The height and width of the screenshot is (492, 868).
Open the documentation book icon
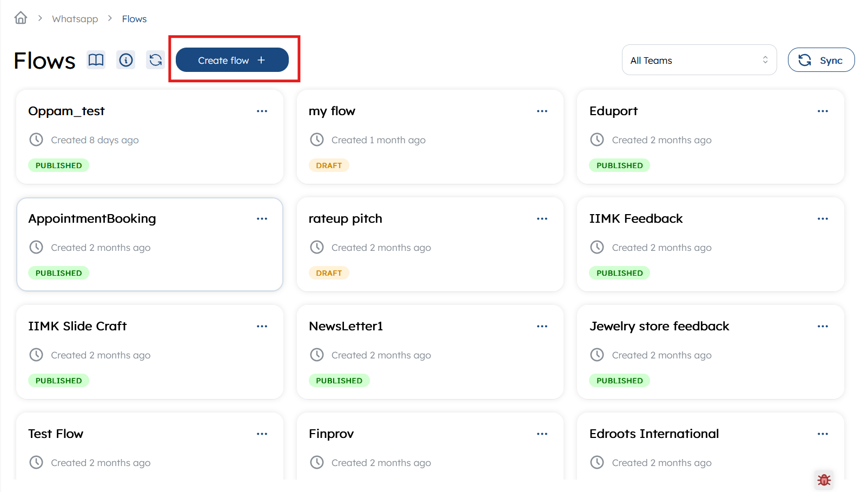coord(96,60)
